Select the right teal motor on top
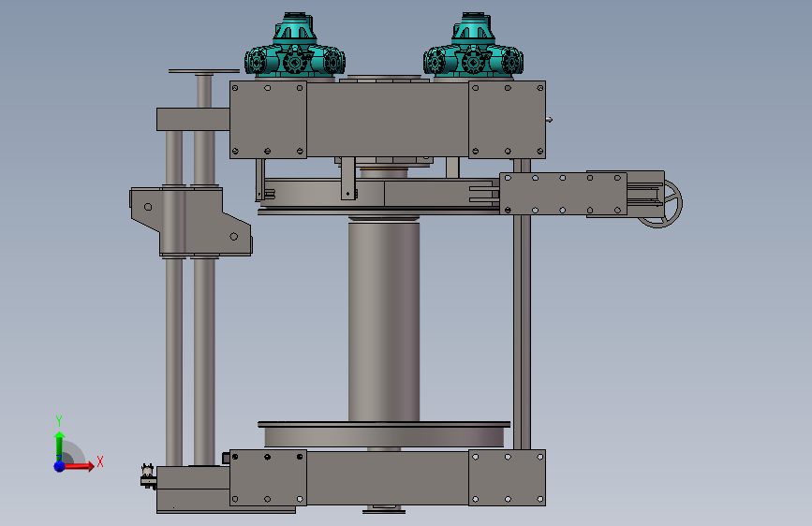This screenshot has width=812, height=526. 473,47
